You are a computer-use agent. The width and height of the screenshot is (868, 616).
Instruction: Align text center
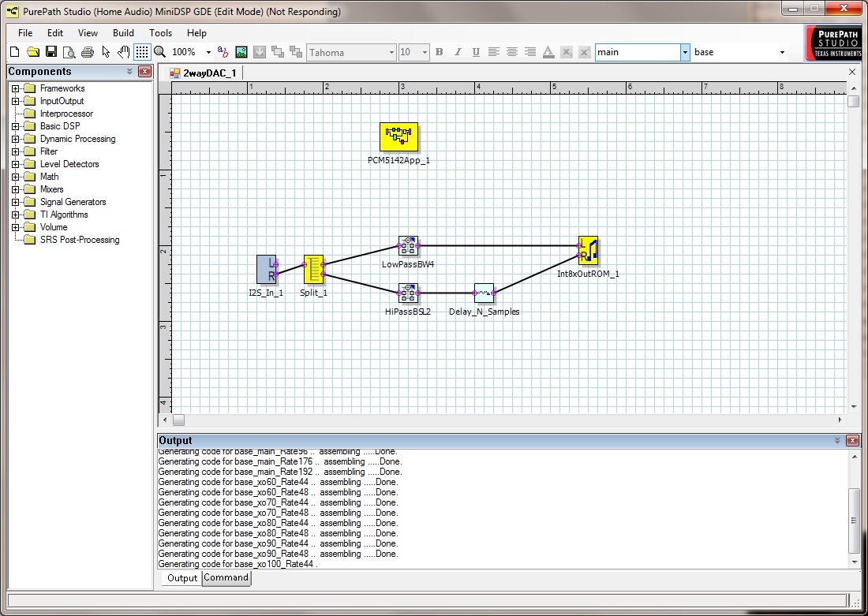(512, 52)
